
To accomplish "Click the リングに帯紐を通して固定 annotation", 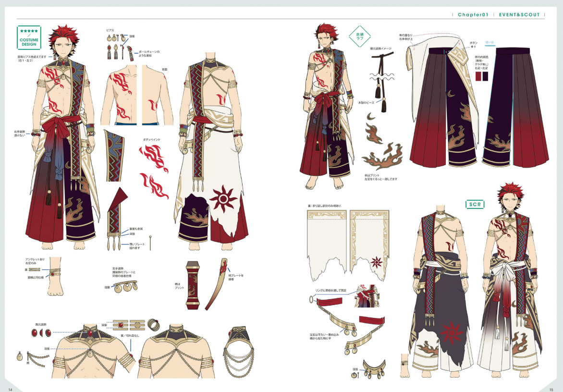I will point(330,290).
